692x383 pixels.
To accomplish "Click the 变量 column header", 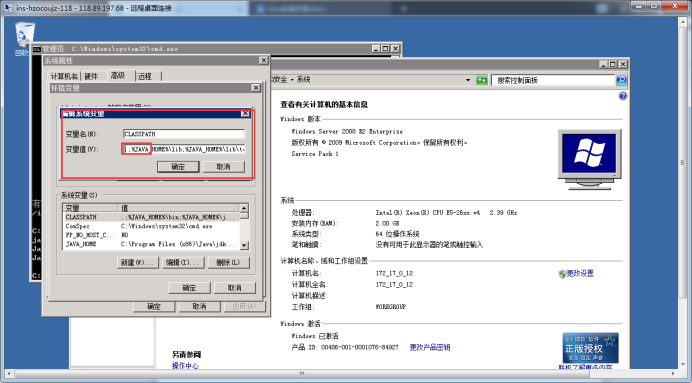I will (90, 208).
